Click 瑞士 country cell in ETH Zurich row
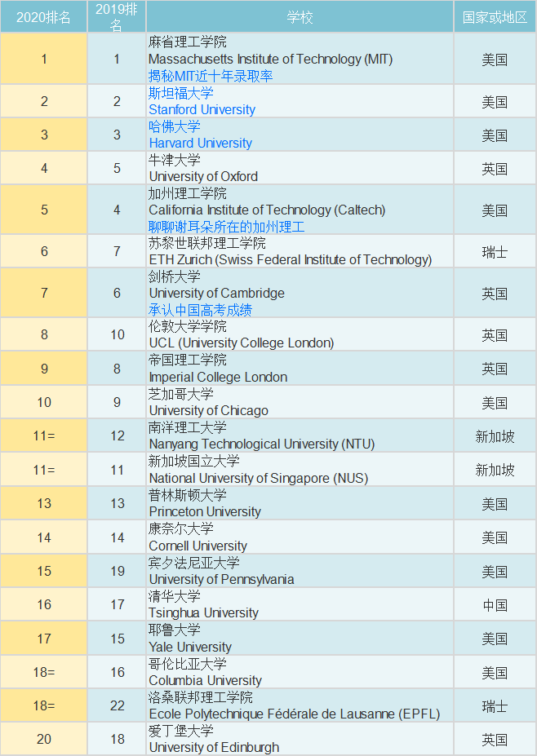Viewport: 537px width, 756px height. (495, 252)
